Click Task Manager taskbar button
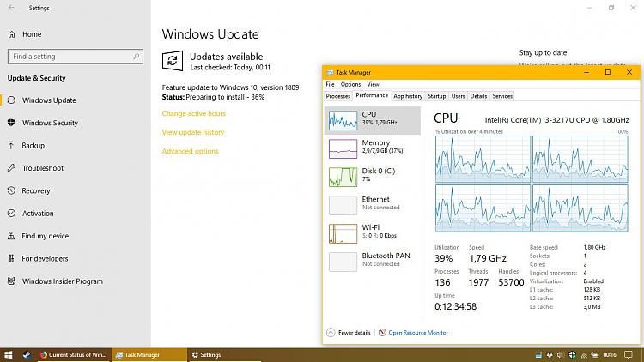Viewport: 644px width, 362px height. [x=149, y=355]
